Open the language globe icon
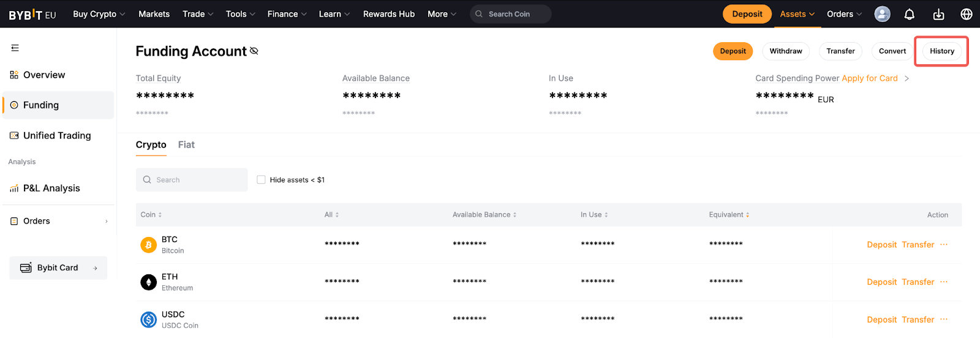Image resolution: width=980 pixels, height=338 pixels. (967, 14)
